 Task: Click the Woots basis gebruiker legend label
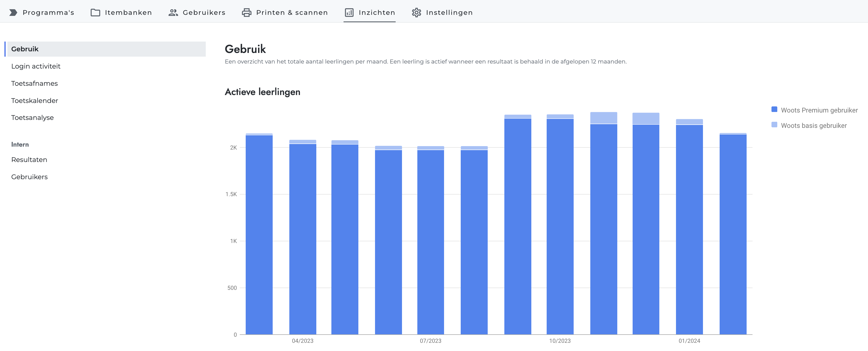click(814, 125)
